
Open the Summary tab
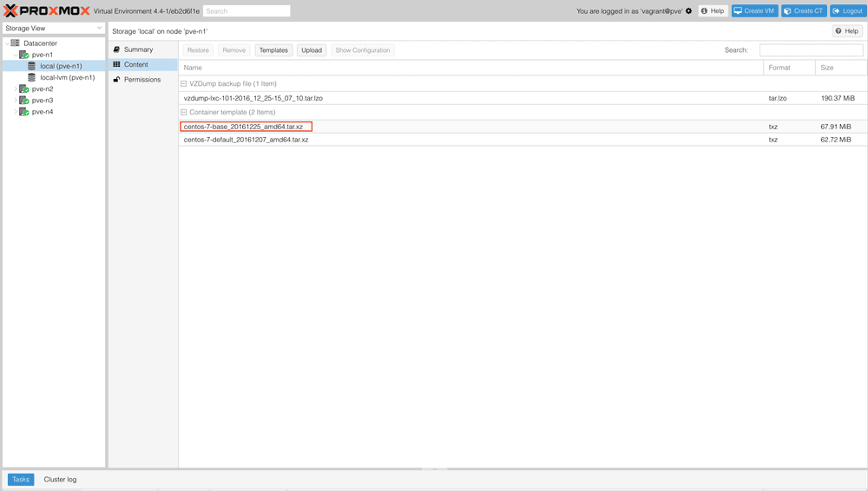coord(143,49)
